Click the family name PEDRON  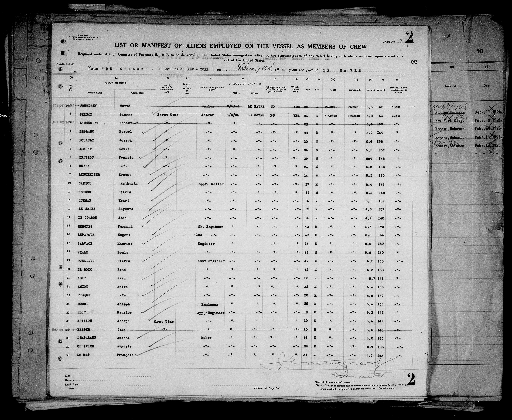coord(85,114)
